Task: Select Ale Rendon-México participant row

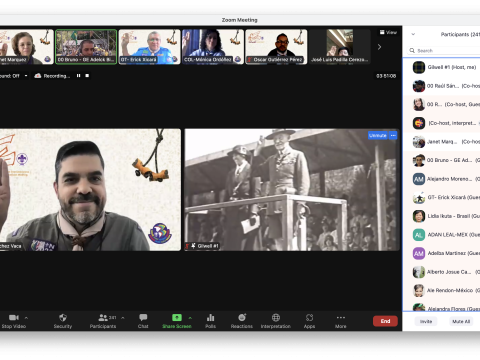Action: pyautogui.click(x=442, y=290)
